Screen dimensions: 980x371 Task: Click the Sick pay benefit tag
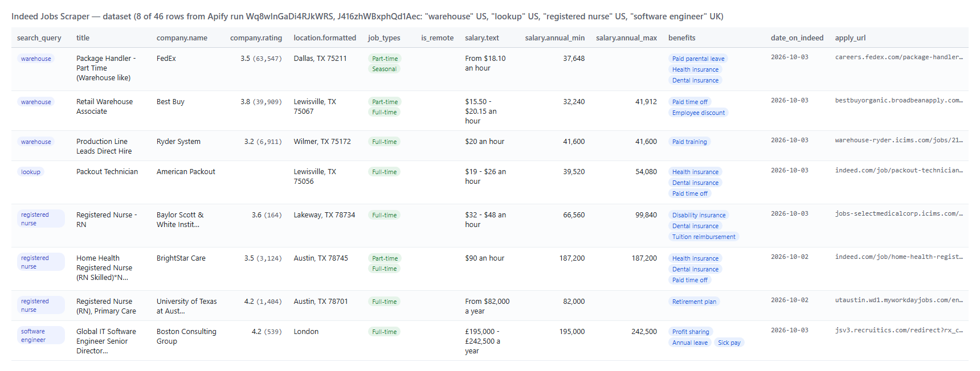click(x=729, y=343)
